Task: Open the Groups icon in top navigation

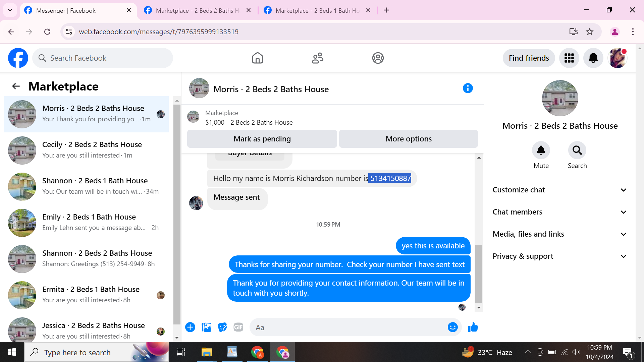Action: coord(378,58)
